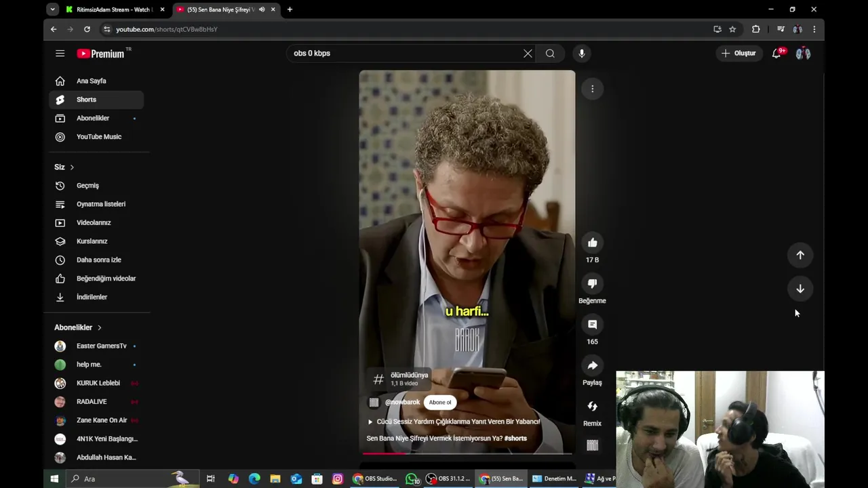
Task: Open the #shorts hashtag in the title
Action: pyautogui.click(x=515, y=439)
